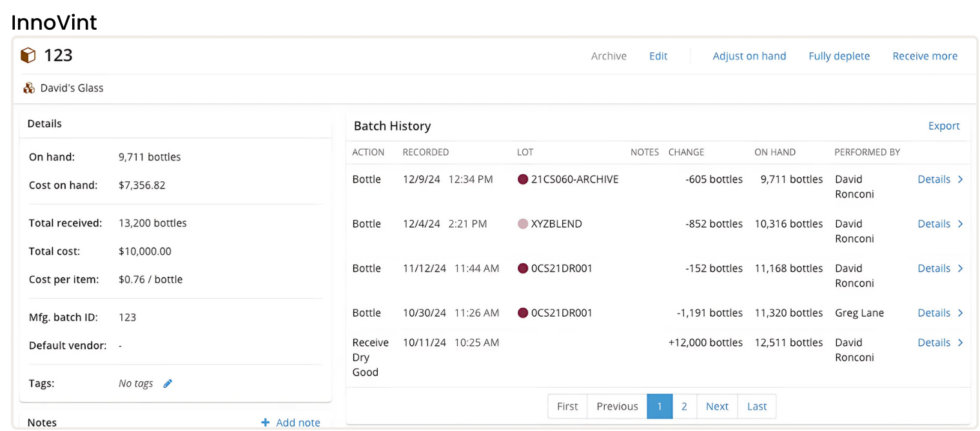Open the 0CS21DR001 lot from 11/12/24
Screen dimensions: 980x431
click(561, 268)
